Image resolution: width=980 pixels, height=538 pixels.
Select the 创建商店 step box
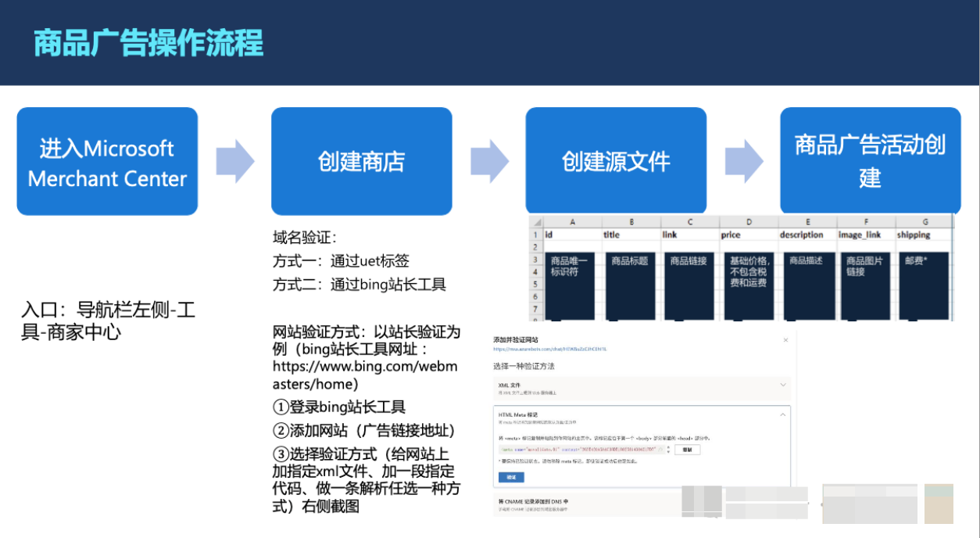point(362,161)
